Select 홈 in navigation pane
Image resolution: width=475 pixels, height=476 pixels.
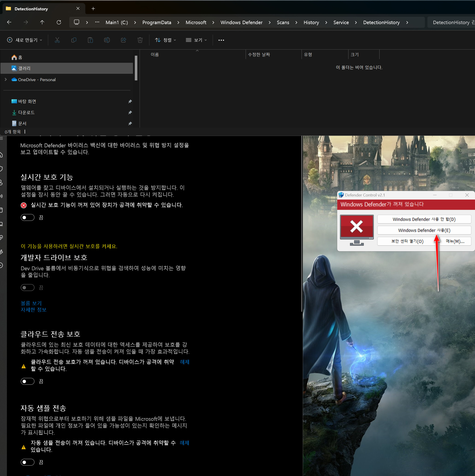coord(66,57)
